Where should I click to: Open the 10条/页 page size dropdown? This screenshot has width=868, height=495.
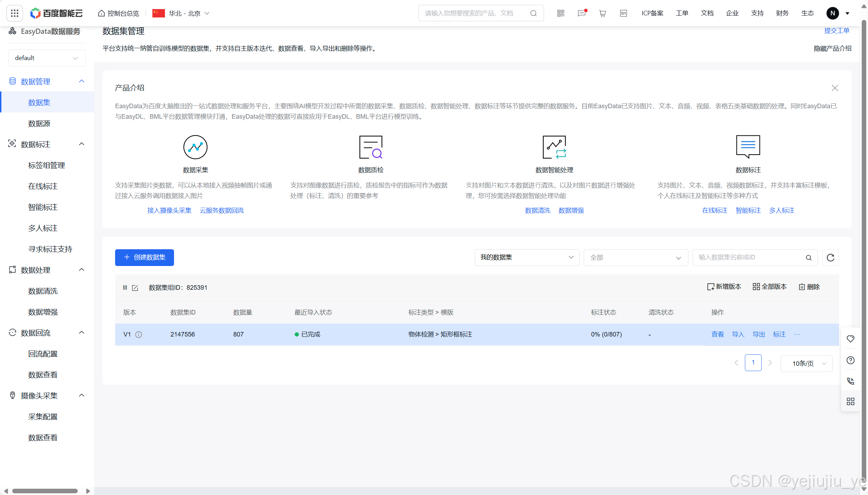pos(806,363)
